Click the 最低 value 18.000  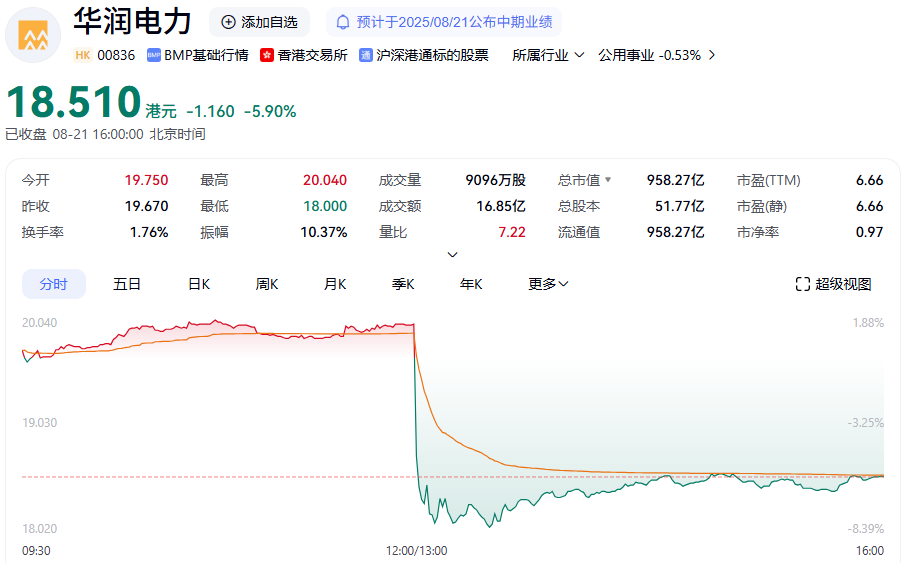click(325, 206)
